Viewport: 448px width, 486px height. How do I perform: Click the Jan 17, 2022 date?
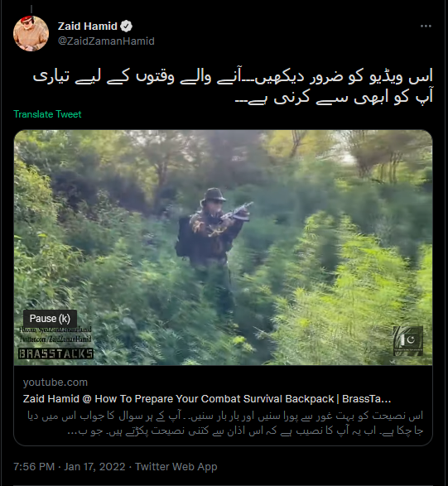point(94,467)
